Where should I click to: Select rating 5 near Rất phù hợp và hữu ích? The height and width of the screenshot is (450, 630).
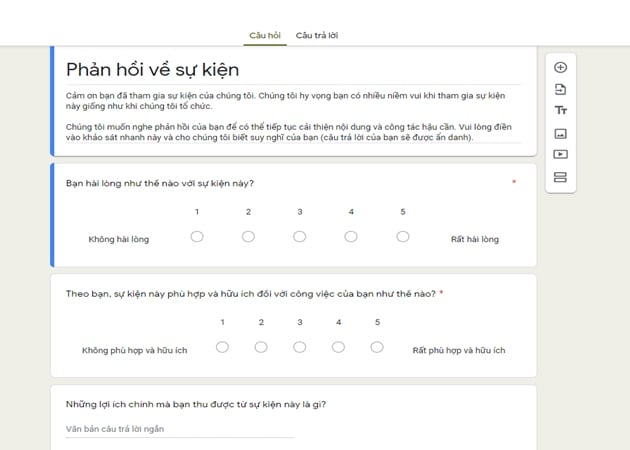(x=376, y=347)
